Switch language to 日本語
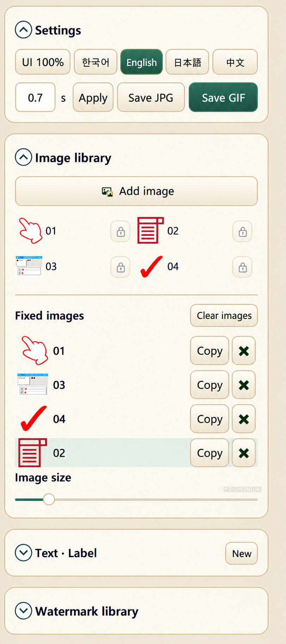The image size is (286, 644). pos(187,62)
